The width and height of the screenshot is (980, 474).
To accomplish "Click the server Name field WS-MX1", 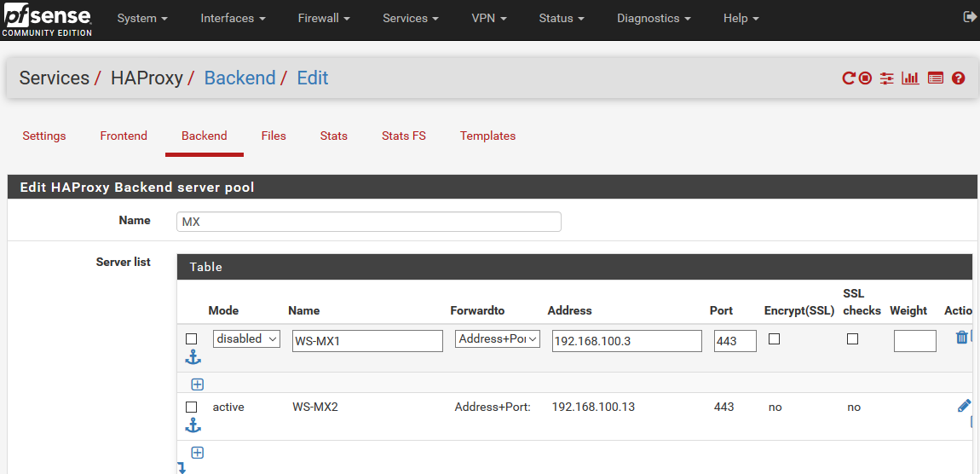I will click(x=367, y=341).
